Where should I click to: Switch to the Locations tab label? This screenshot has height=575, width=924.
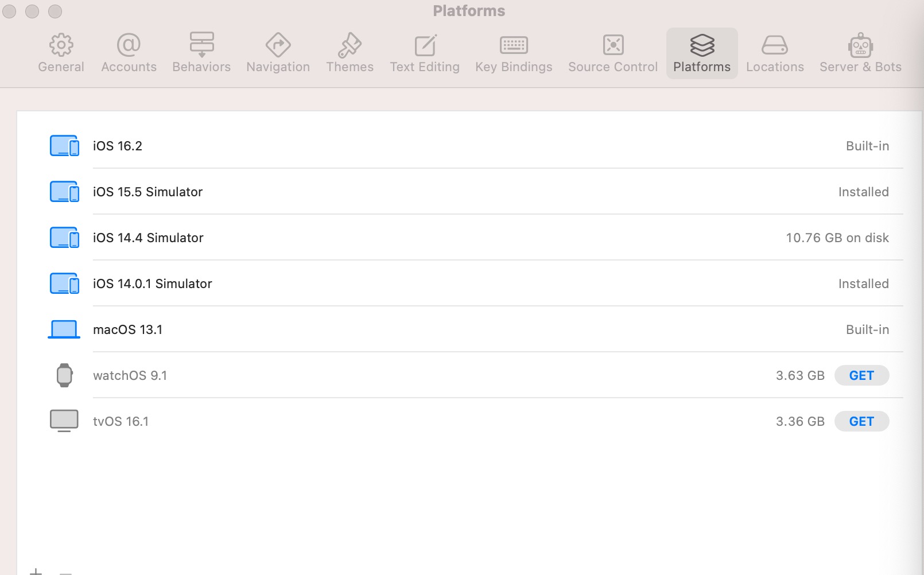coord(775,67)
